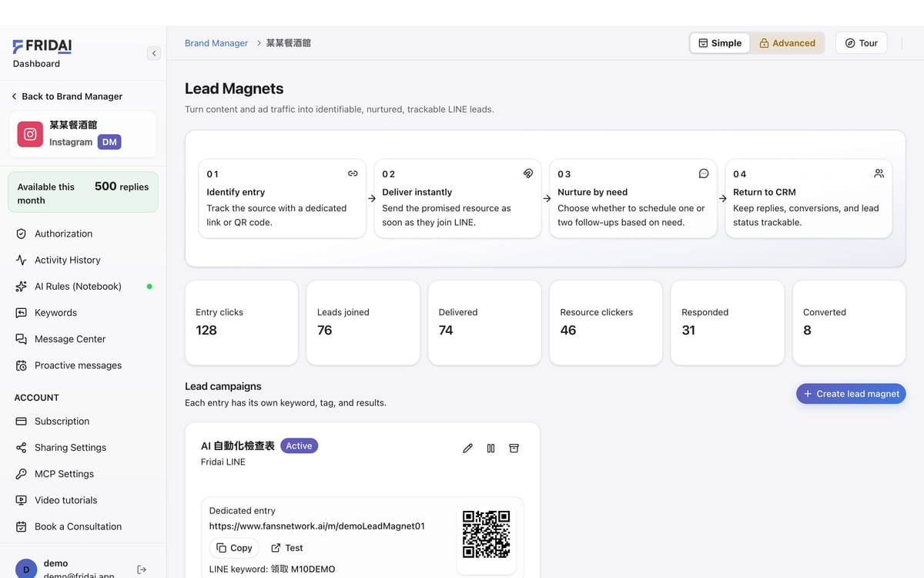This screenshot has width=924, height=578.
Task: Pause the AI 自動化檢查表 campaign
Action: (x=490, y=448)
